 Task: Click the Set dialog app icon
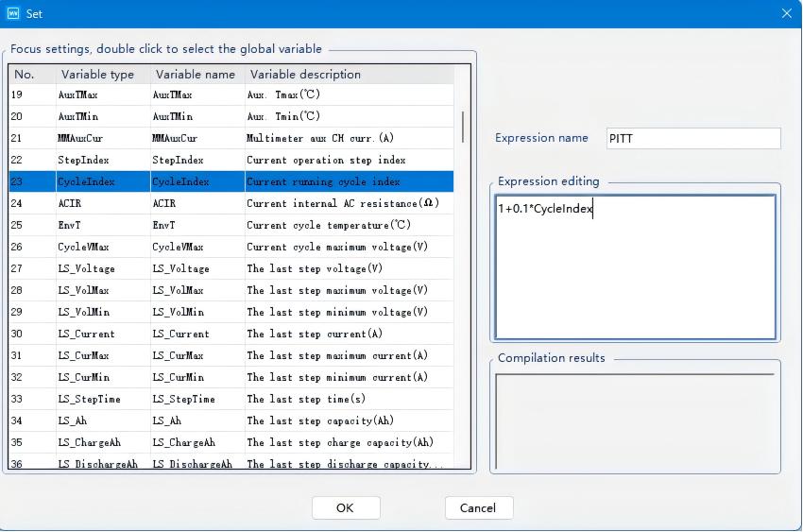[13, 13]
